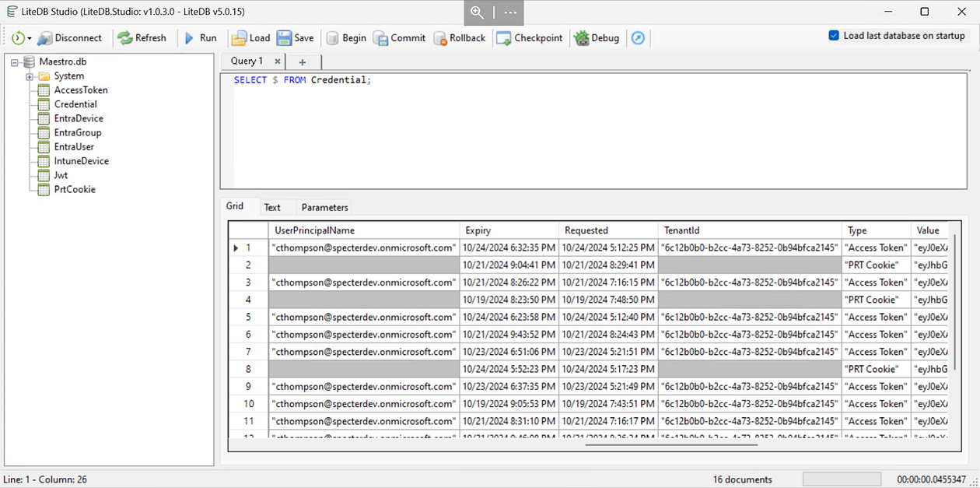Switch to the Text results tab
The height and width of the screenshot is (488, 980).
tap(272, 207)
